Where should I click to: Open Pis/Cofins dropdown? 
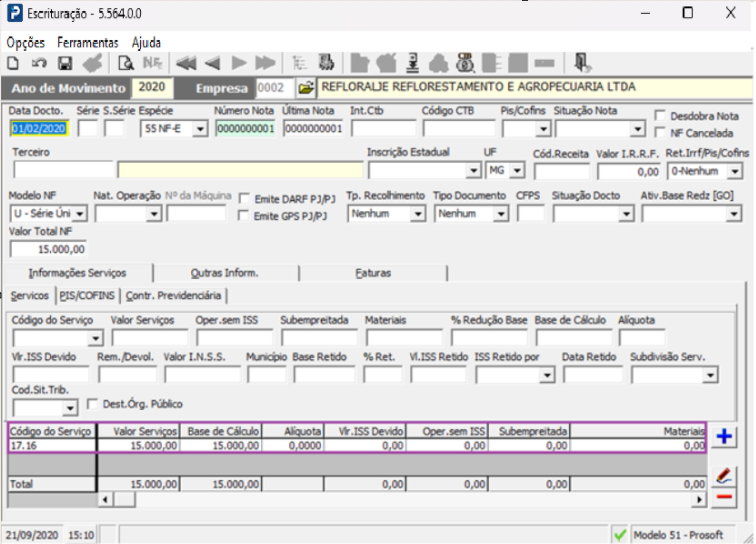543,129
